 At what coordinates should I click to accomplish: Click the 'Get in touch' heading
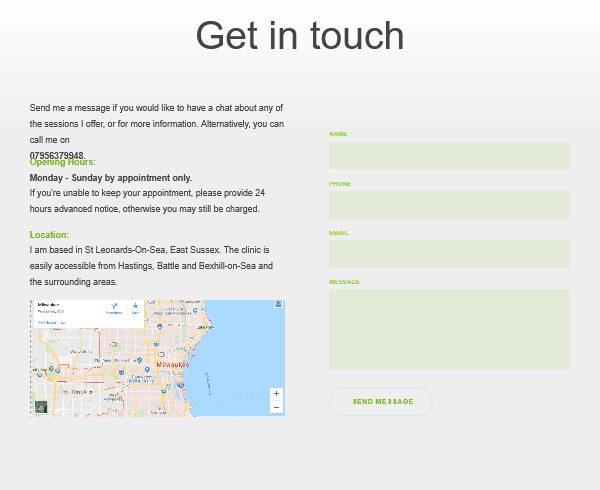(300, 36)
